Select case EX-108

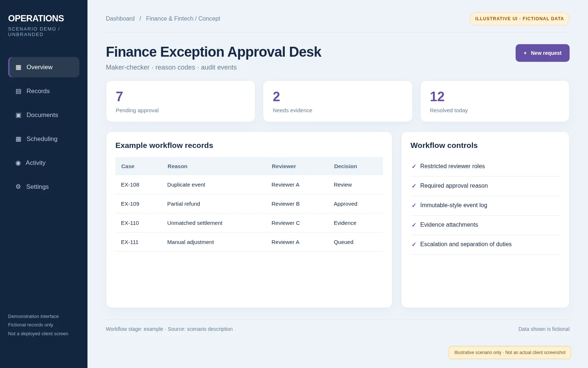(130, 185)
